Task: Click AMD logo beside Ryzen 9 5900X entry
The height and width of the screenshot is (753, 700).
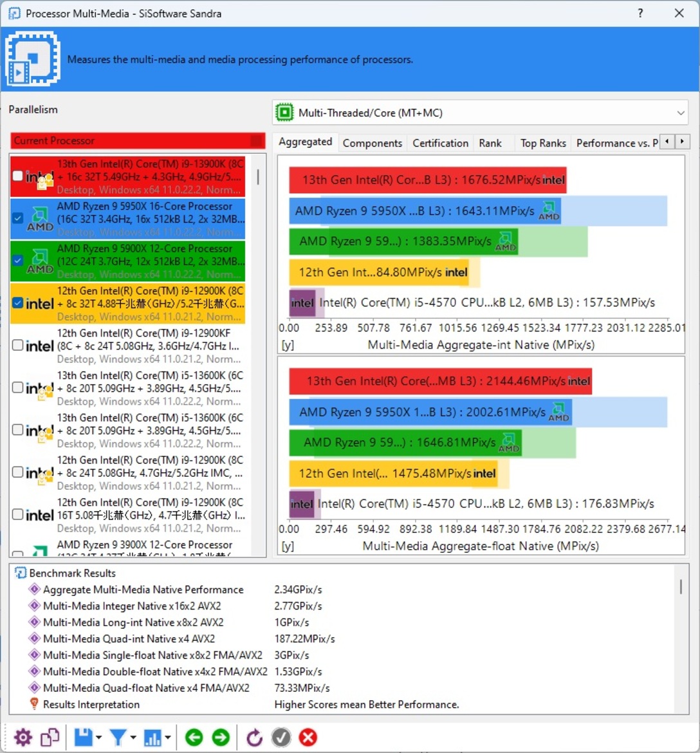Action: 40,261
